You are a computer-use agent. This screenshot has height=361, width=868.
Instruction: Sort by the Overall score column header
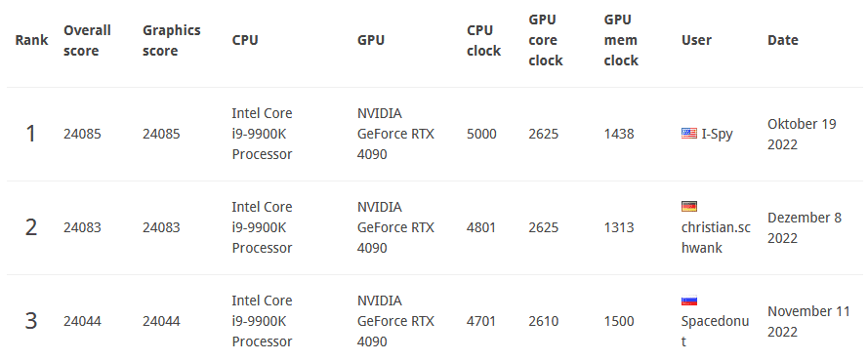point(87,40)
